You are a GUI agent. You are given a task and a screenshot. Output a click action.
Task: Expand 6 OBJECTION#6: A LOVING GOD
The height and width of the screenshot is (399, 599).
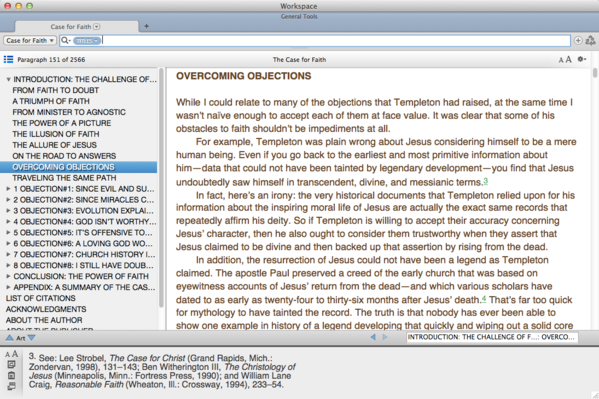pyautogui.click(x=8, y=243)
